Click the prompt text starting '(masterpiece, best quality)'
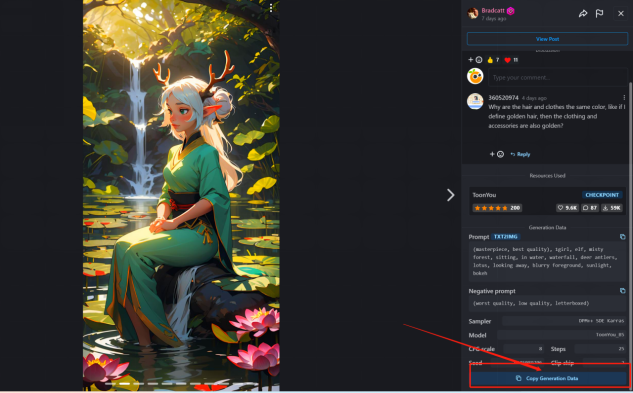The width and height of the screenshot is (633, 393). (x=547, y=261)
